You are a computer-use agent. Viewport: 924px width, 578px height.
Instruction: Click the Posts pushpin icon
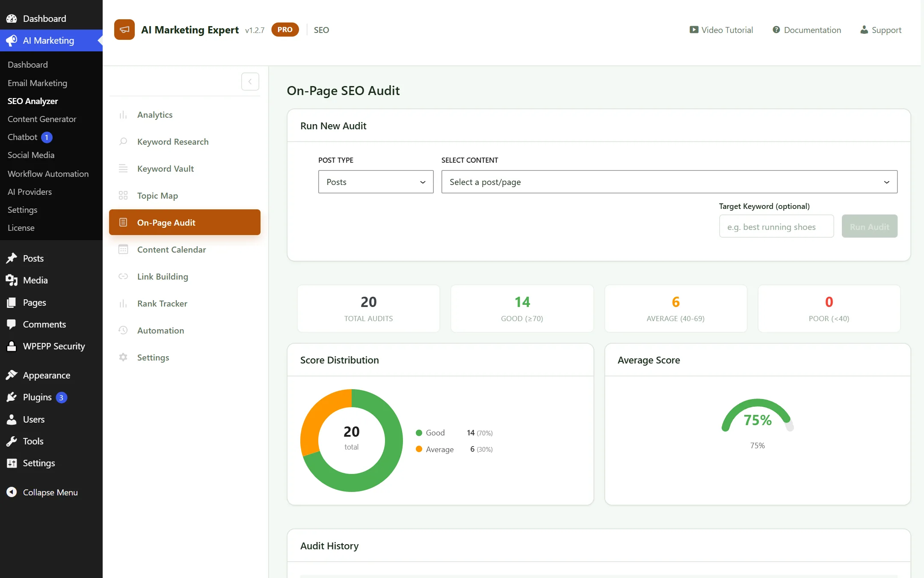click(12, 258)
